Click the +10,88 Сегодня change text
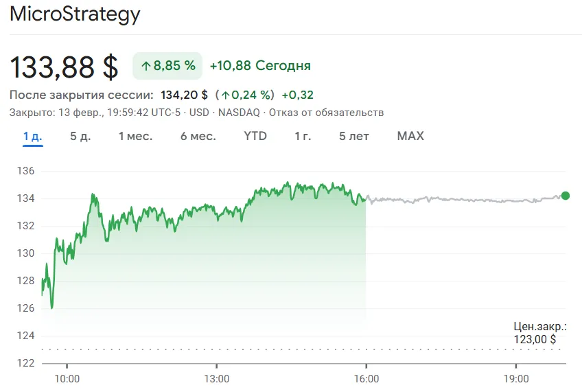 260,66
